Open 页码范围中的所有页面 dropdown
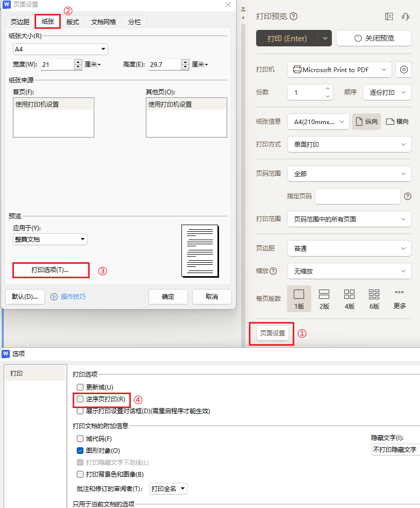 coord(349,219)
